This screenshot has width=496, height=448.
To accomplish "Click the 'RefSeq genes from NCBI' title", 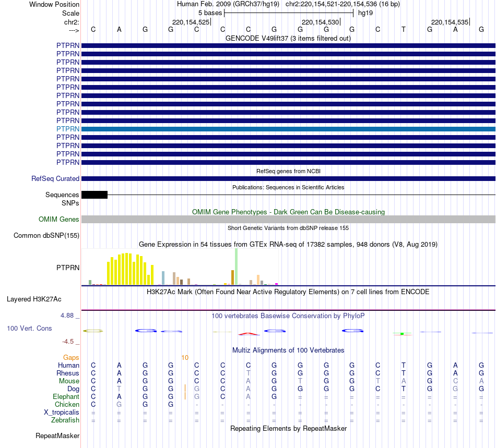I will tap(288, 171).
